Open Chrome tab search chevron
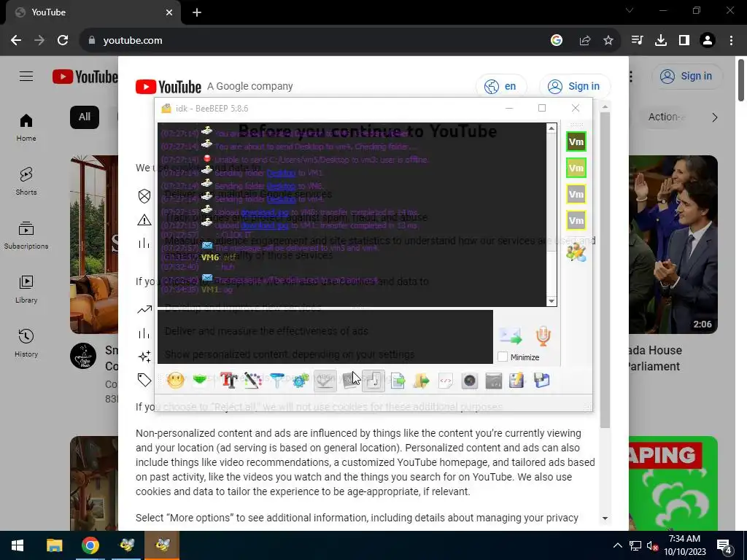Image resolution: width=747 pixels, height=560 pixels. [x=630, y=10]
